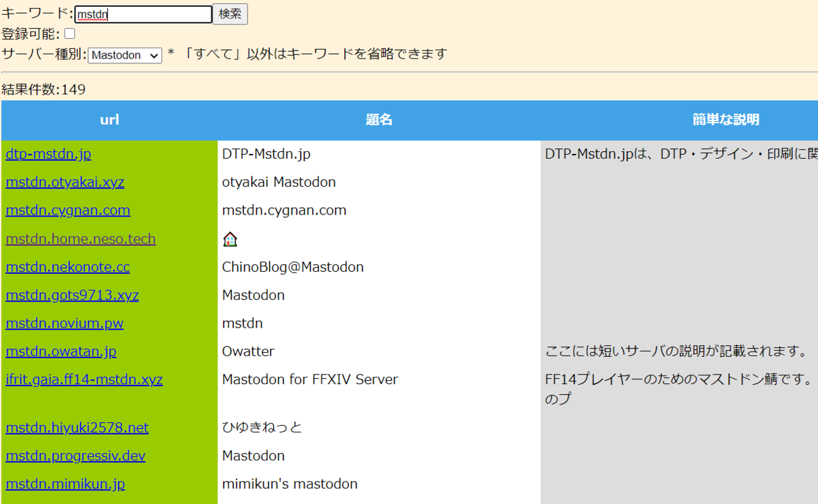Click the DTP-Mstdn.jpは description cell

point(680,154)
